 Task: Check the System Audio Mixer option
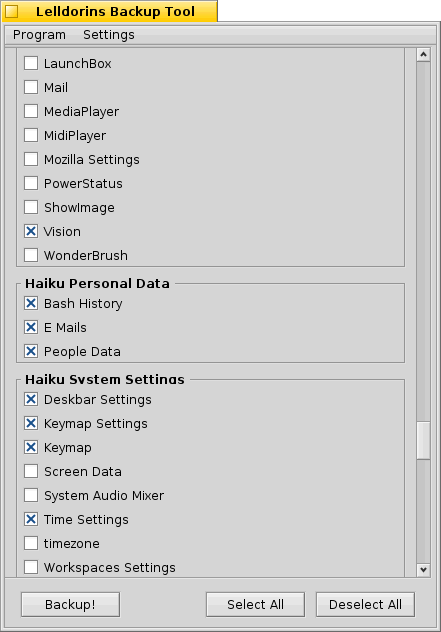click(31, 495)
